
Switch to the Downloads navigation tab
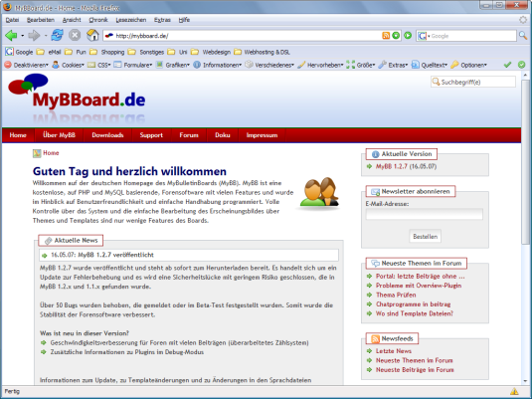(107, 135)
